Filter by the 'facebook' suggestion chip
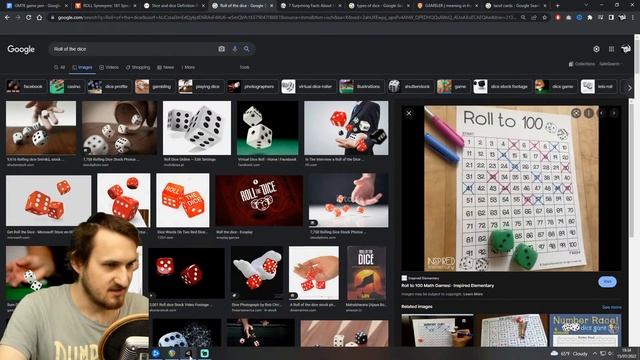 [x=25, y=87]
